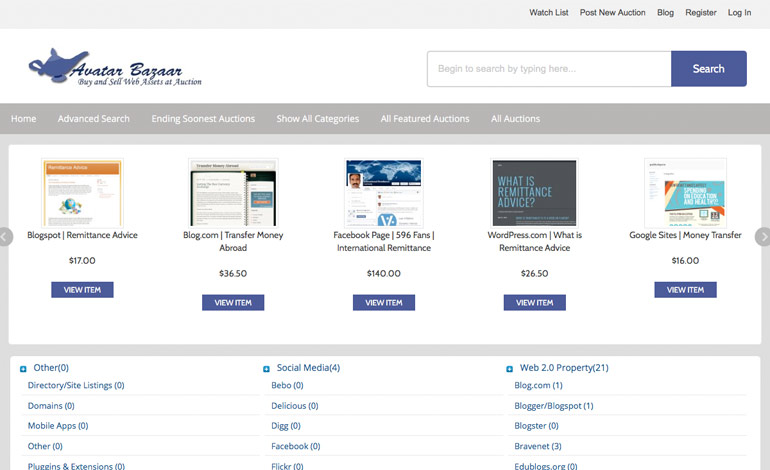View item for the $16.00 Google Sites listing

(x=686, y=290)
